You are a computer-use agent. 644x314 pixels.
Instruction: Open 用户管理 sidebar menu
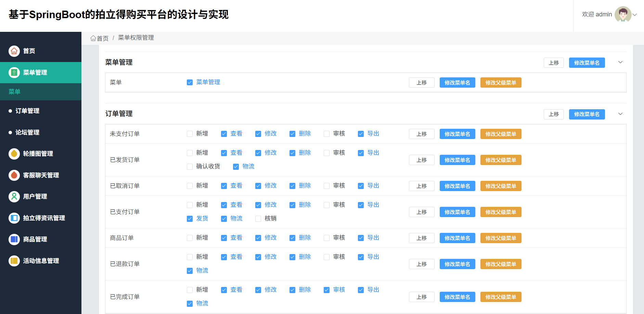41,197
